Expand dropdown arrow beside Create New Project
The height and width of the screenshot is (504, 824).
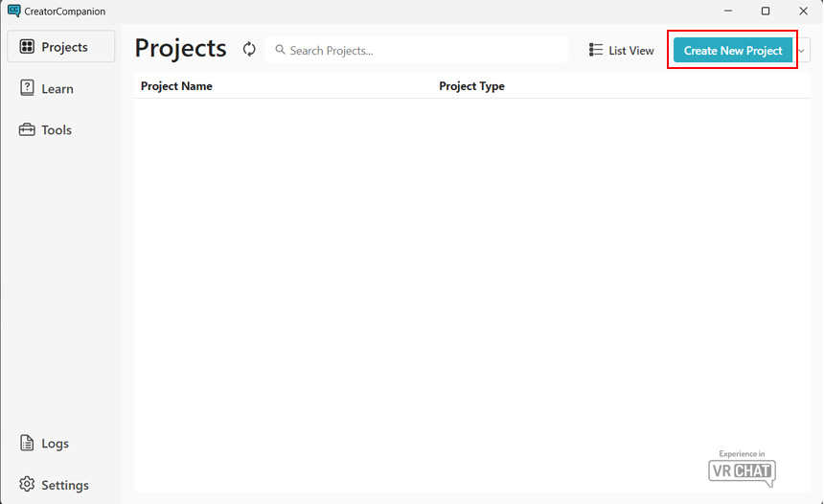pyautogui.click(x=802, y=51)
